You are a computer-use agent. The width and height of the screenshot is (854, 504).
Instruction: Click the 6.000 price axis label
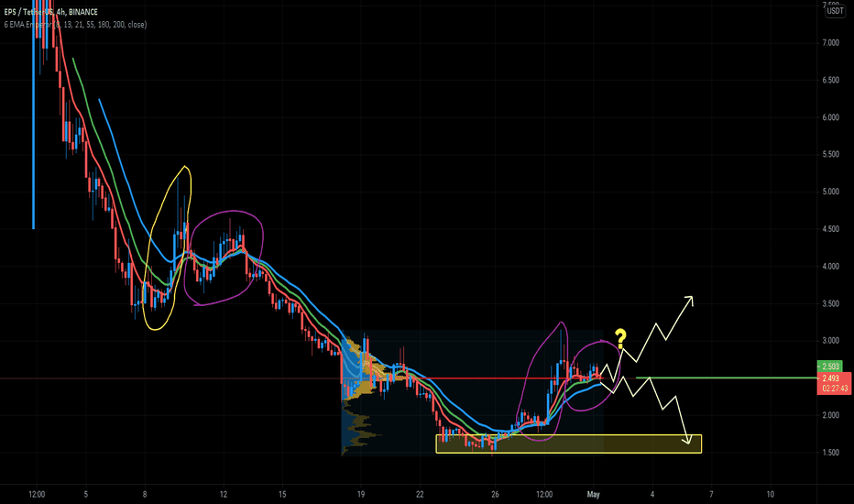click(x=830, y=117)
